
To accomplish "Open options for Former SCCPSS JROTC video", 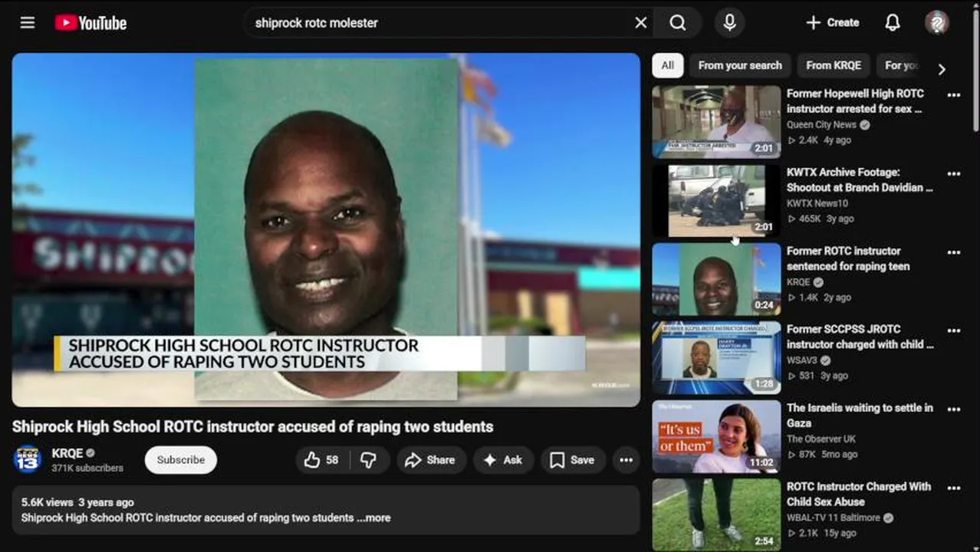I will point(954,330).
